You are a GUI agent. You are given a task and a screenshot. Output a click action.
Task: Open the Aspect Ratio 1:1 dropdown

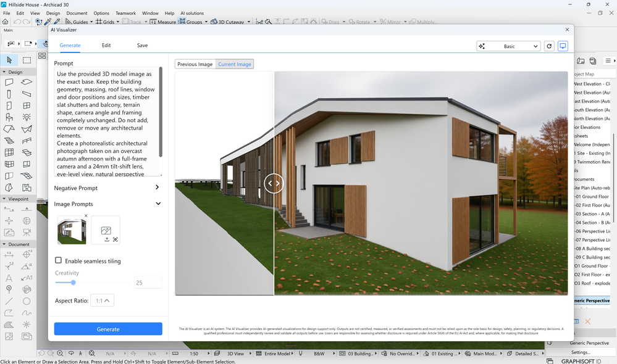click(103, 300)
